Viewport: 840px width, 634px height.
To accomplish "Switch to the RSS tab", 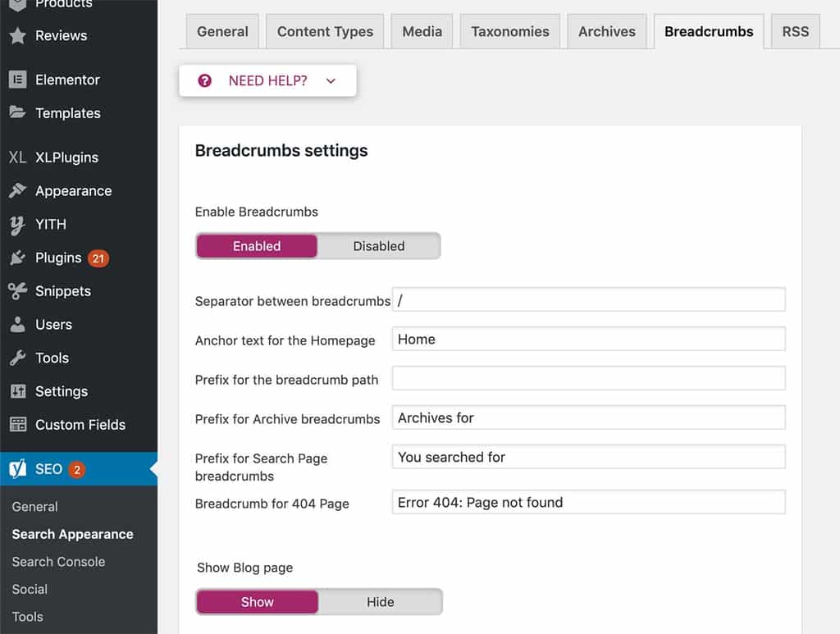I will tap(796, 32).
